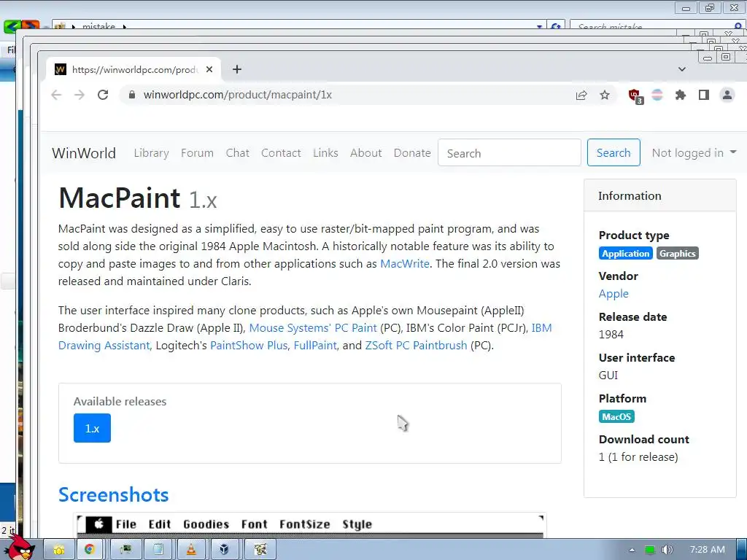Viewport: 747px width, 560px height.
Task: Open the yellow folder taskbar icon
Action: click(59, 550)
